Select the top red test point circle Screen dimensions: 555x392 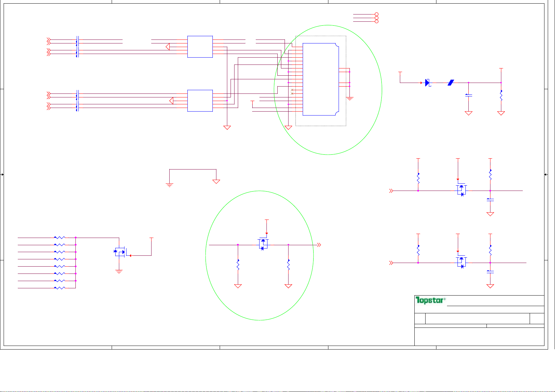click(x=376, y=15)
